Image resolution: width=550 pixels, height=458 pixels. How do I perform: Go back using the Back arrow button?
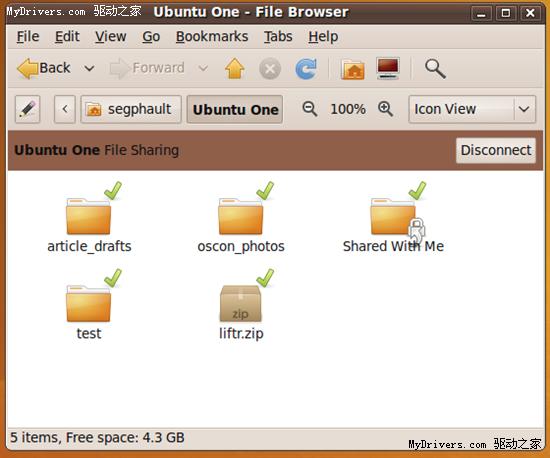(44, 68)
